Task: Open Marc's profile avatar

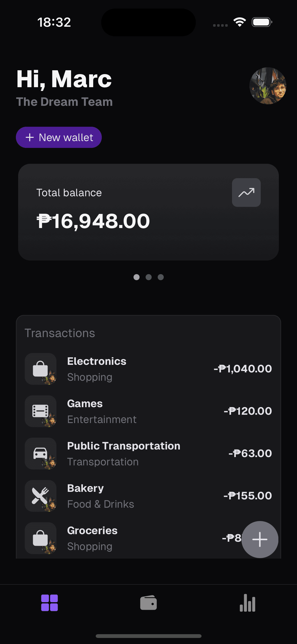Action: click(x=268, y=86)
